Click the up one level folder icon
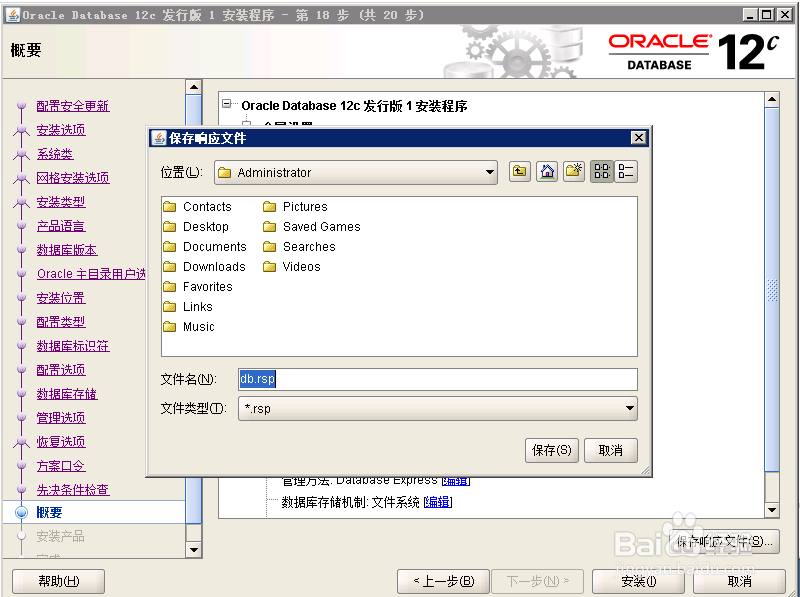Screen dimensions: 800x597 519,171
